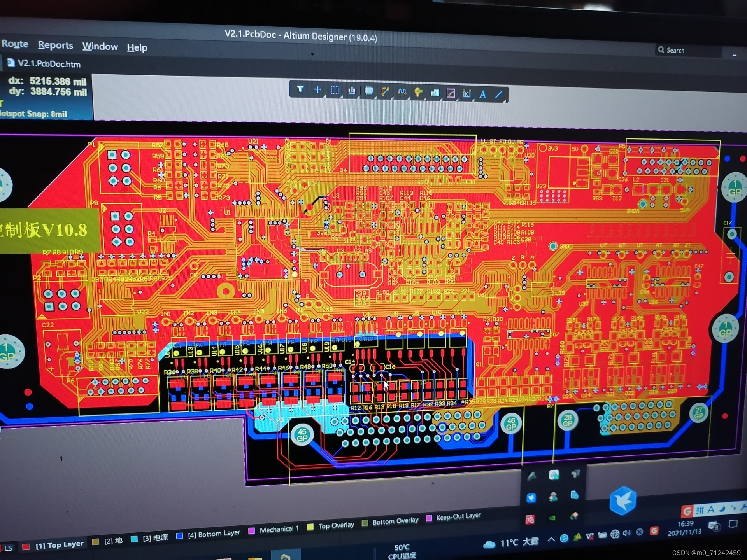The height and width of the screenshot is (560, 747).
Task: Click the place component chip icon
Action: coord(368,91)
